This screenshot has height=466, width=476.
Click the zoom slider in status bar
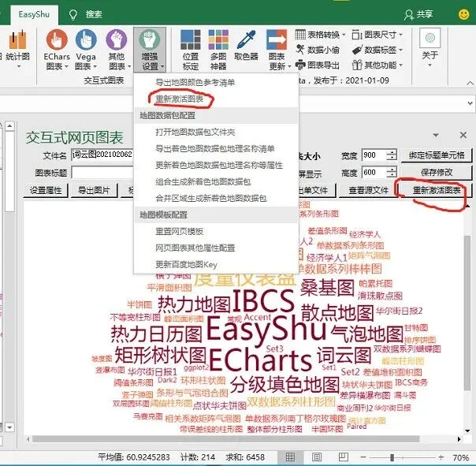tap(392, 457)
